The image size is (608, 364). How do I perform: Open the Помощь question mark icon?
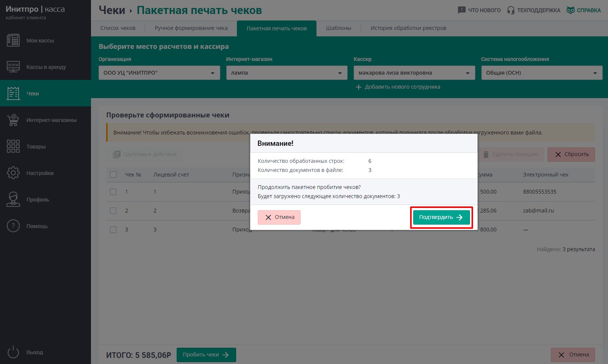point(13,226)
